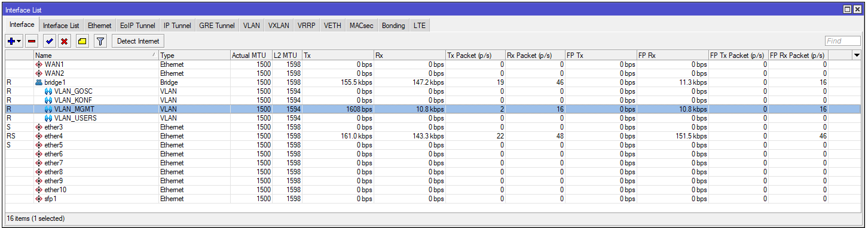Image resolution: width=868 pixels, height=228 pixels.
Task: Sort by the Tx column header
Action: pos(338,55)
